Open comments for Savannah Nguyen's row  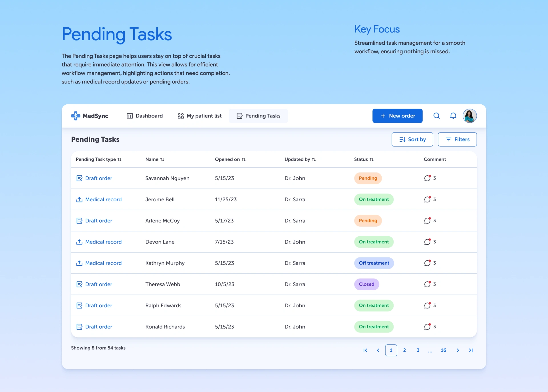427,178
